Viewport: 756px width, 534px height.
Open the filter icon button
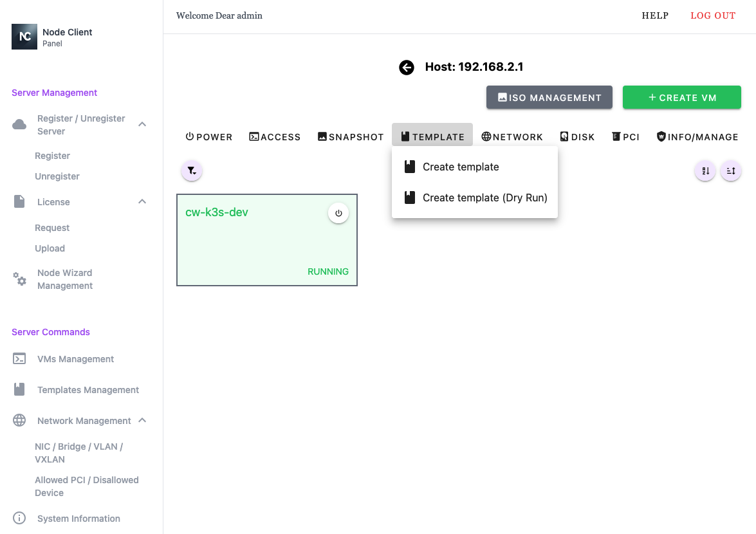click(x=192, y=170)
